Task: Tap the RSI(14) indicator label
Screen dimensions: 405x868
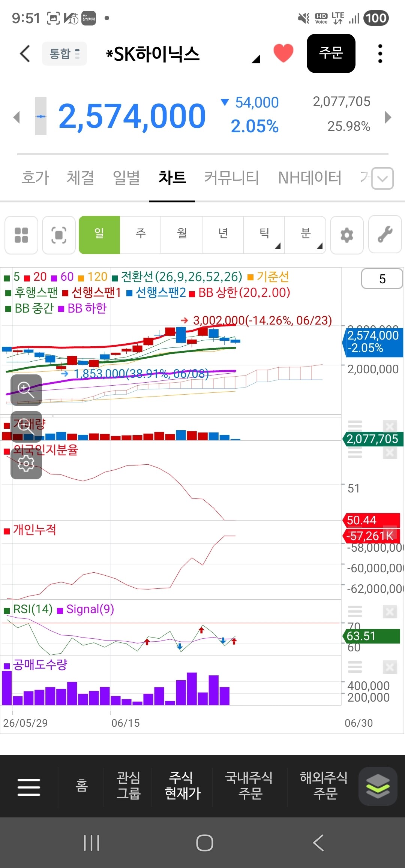Action: pyautogui.click(x=28, y=609)
